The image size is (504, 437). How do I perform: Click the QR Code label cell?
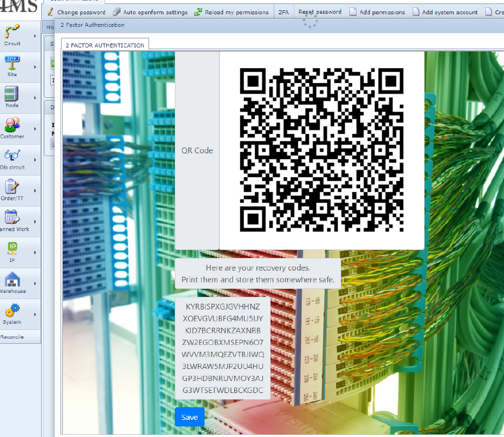pos(197,150)
